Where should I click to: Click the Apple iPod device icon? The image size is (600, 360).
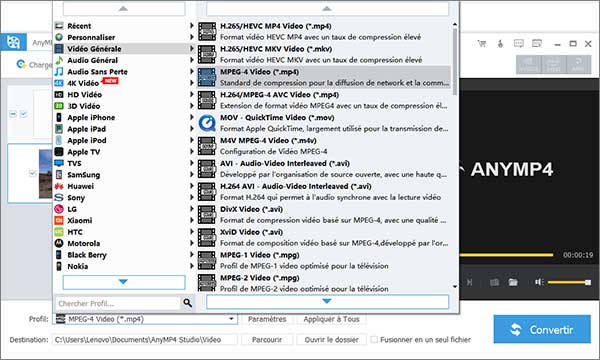click(x=59, y=140)
